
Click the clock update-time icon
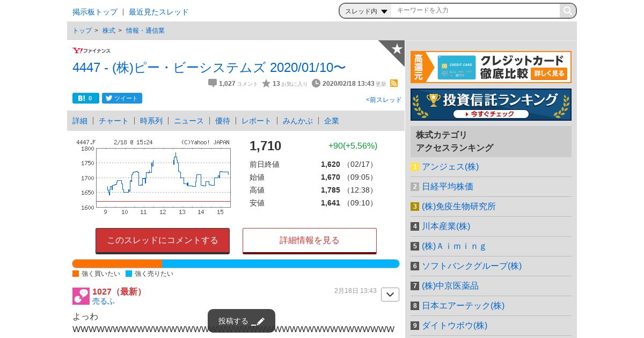pyautogui.click(x=316, y=83)
